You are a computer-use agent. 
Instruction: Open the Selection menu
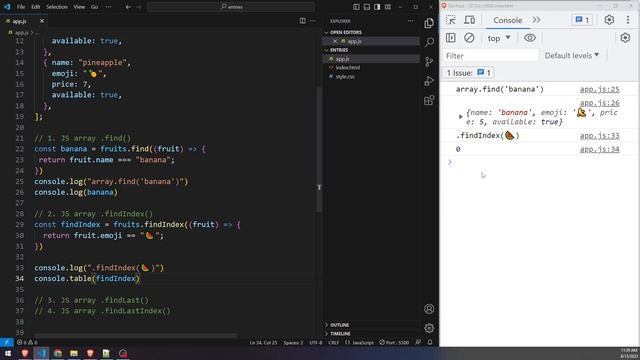tap(57, 7)
